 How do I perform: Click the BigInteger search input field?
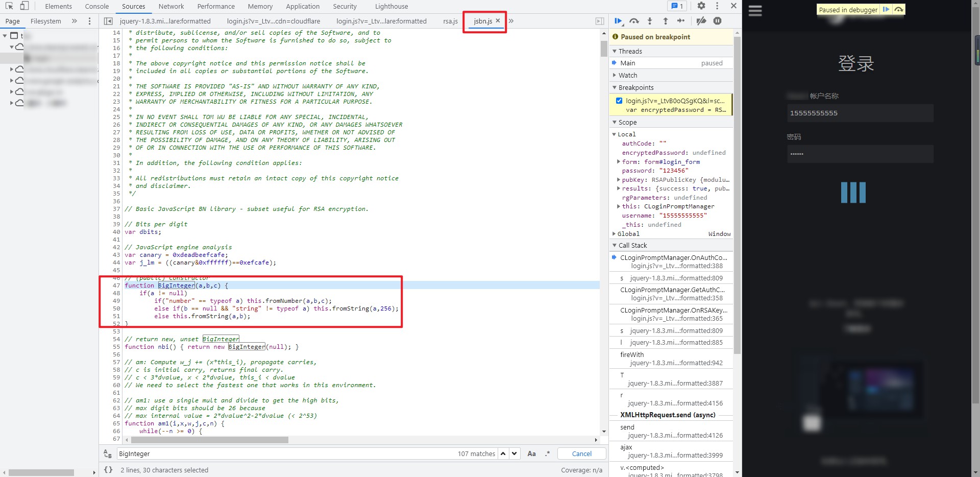pyautogui.click(x=286, y=454)
